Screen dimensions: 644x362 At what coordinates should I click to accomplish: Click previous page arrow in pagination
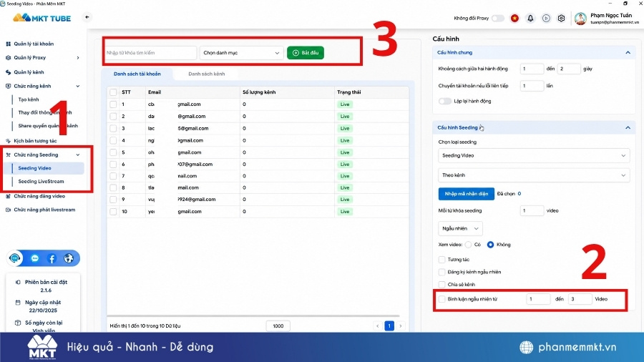(377, 326)
